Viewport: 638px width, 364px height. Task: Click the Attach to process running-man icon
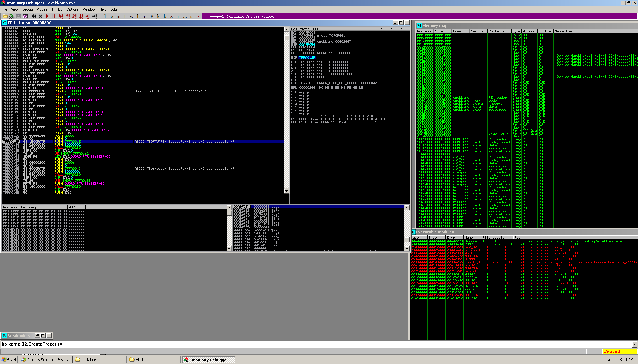[12, 16]
